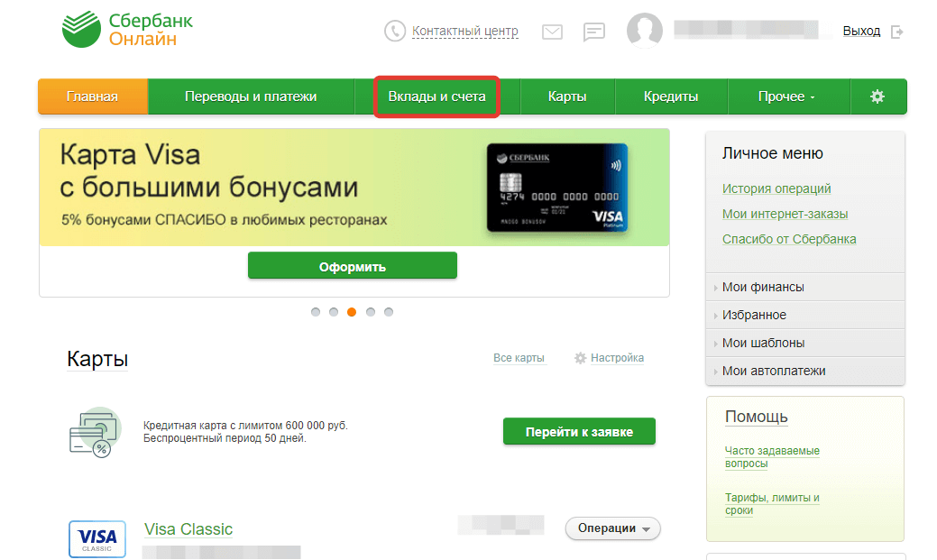The image size is (937, 560).
Task: Select the fourth banner slide dot
Action: tap(371, 312)
